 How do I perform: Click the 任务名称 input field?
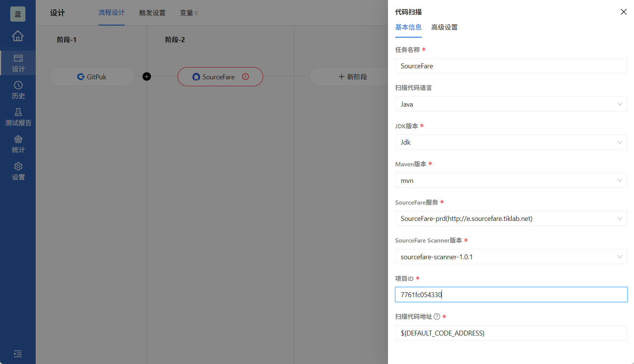tap(511, 66)
